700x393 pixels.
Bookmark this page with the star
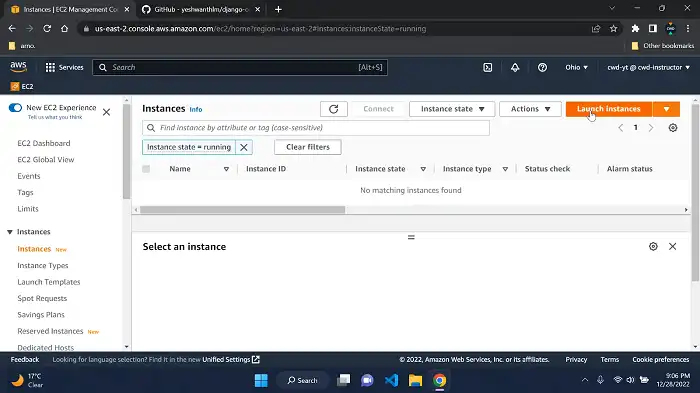coord(613,29)
